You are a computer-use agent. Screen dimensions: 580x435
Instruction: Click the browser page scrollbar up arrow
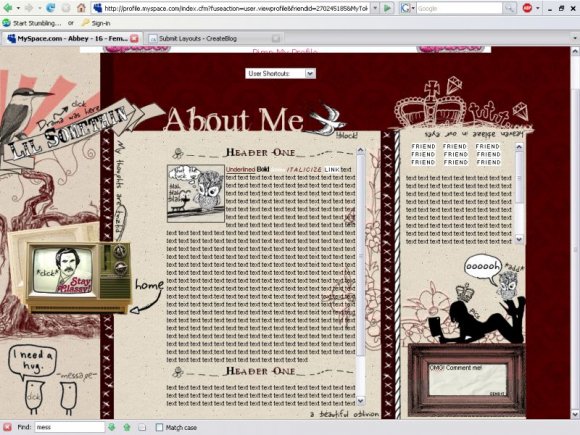coord(575,51)
